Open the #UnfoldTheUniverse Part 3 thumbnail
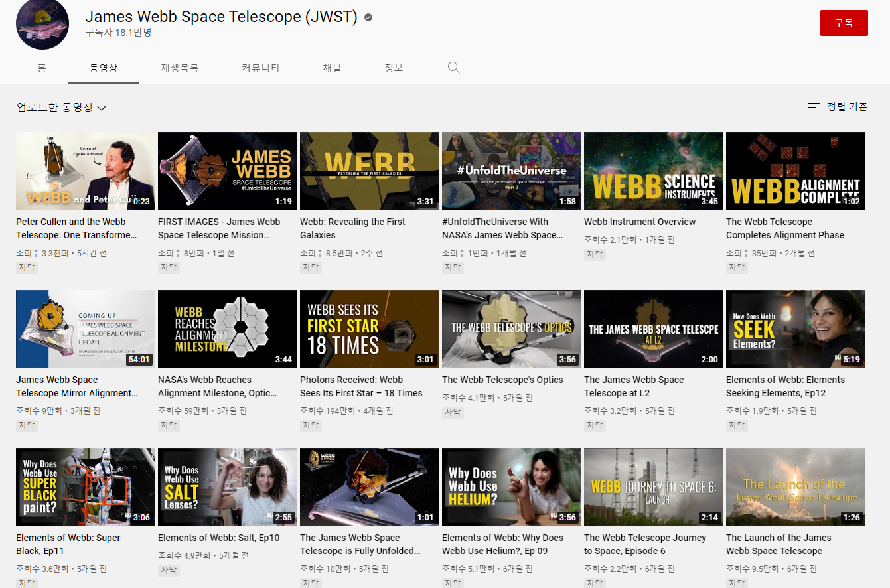 click(512, 171)
